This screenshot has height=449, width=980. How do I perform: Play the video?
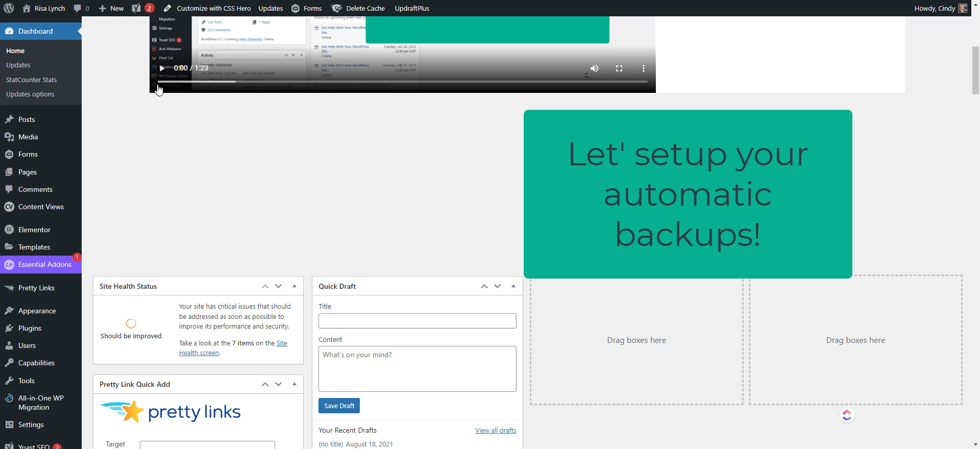click(x=162, y=68)
